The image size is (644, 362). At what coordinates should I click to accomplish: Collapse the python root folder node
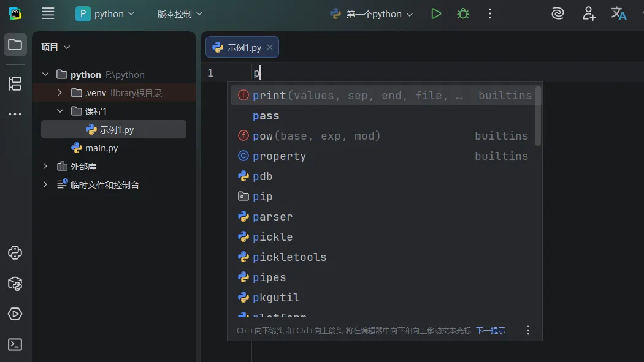[x=45, y=74]
